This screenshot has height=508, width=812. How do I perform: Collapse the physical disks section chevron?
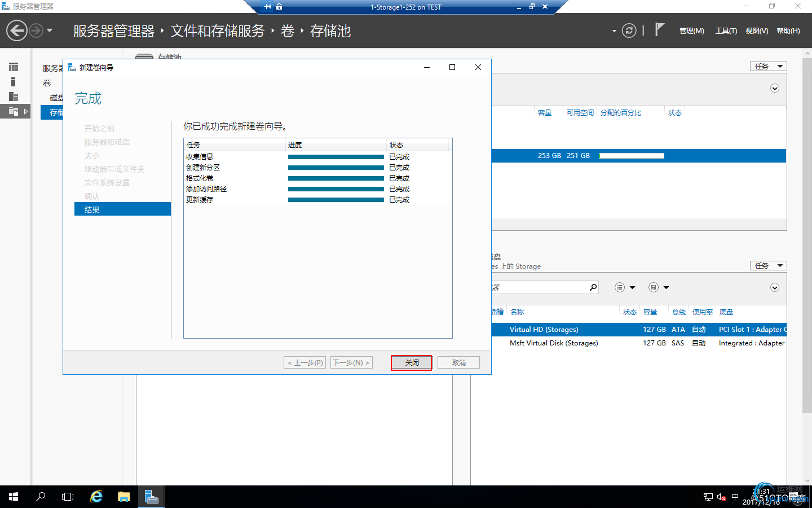coord(775,287)
